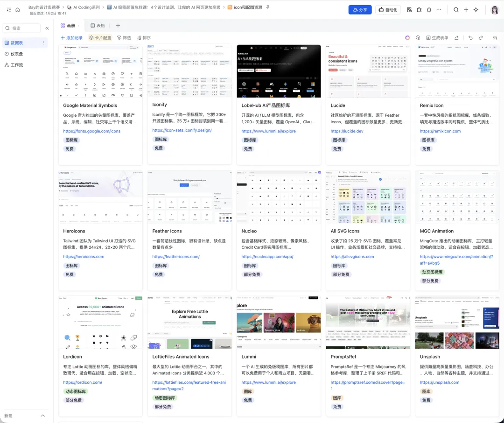
Task: Click the 添加记录 button
Action: click(71, 38)
